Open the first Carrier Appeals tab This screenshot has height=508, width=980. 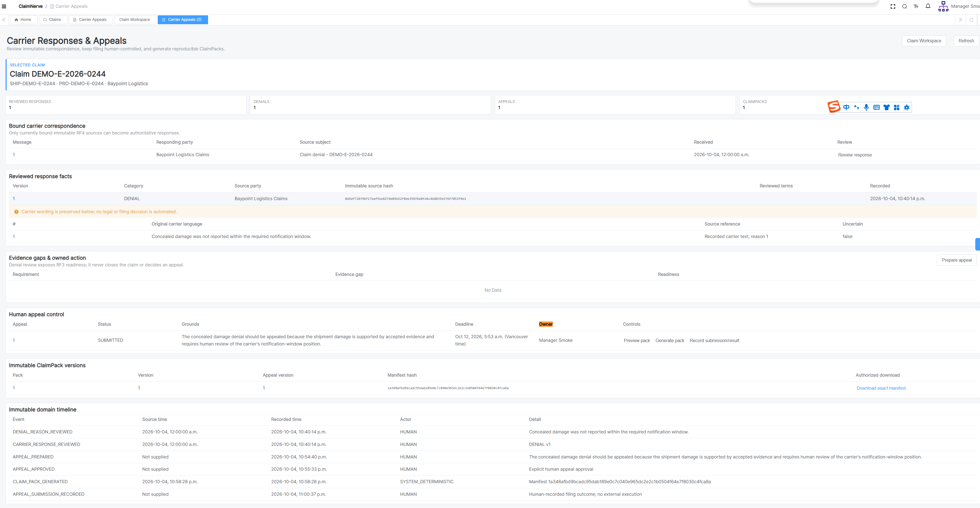tap(90, 20)
